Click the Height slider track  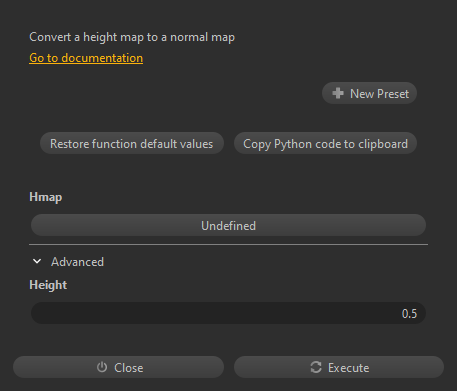click(228, 313)
